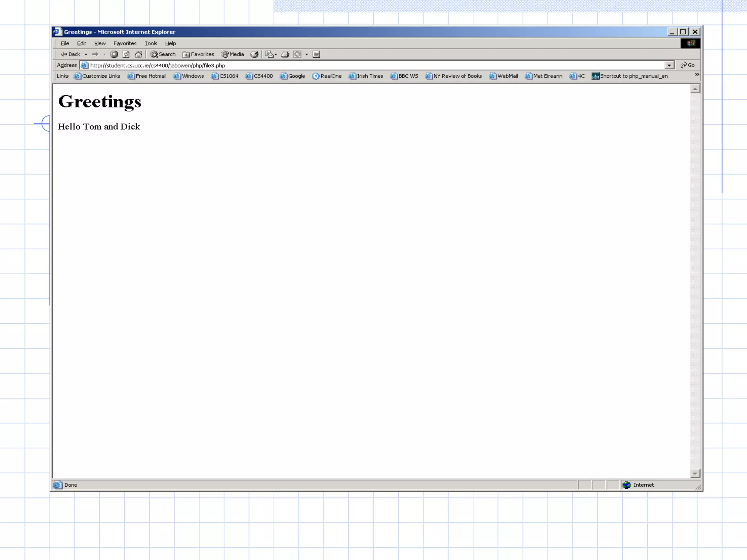The width and height of the screenshot is (747, 560).
Task: Open the File menu
Action: 65,43
